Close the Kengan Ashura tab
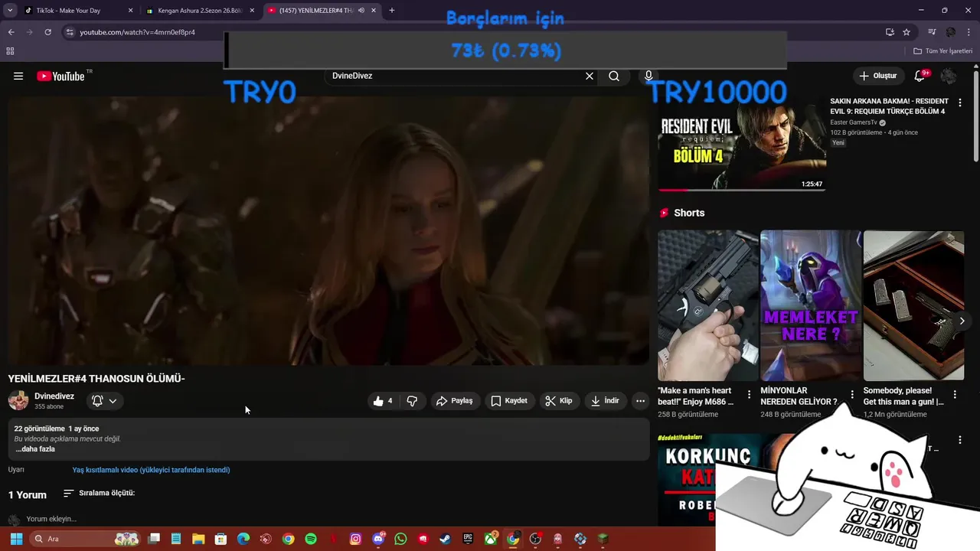Screen dimensions: 980x551 [252, 11]
